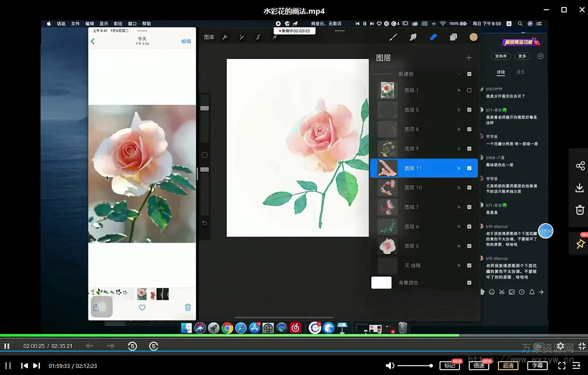The width and height of the screenshot is (588, 375).
Task: Open the Actions wrench menu
Action: coord(225,37)
